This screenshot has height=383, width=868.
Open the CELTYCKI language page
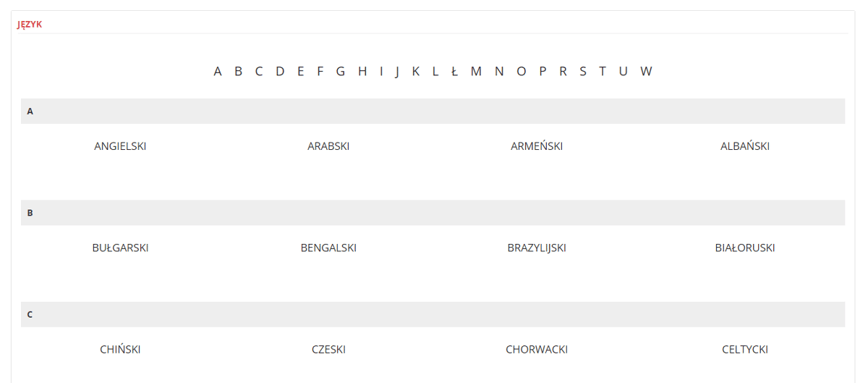click(745, 349)
